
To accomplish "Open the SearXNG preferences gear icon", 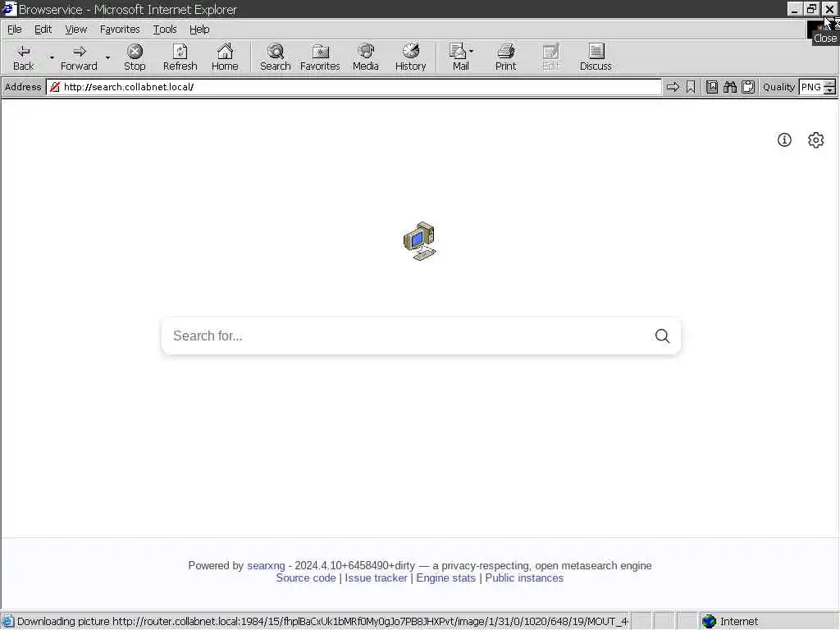I will (815, 139).
